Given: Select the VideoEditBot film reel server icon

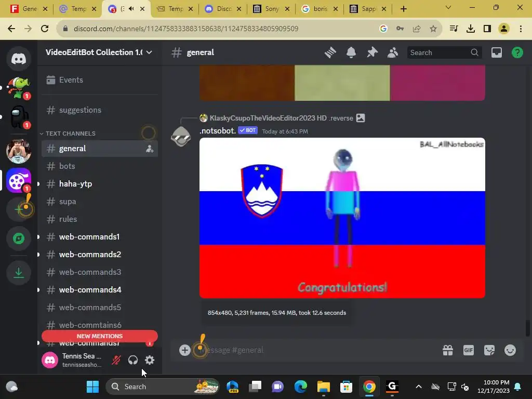Looking at the screenshot, I should click(x=19, y=180).
